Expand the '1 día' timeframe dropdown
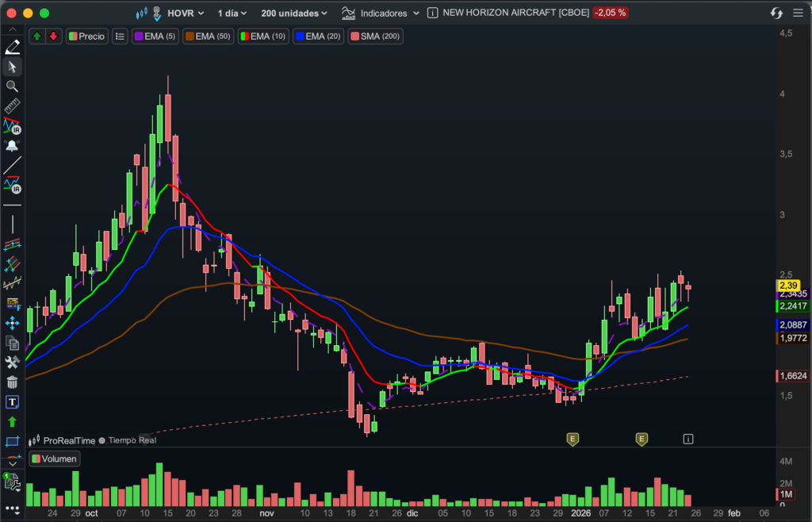Viewport: 812px width, 522px height. point(232,13)
